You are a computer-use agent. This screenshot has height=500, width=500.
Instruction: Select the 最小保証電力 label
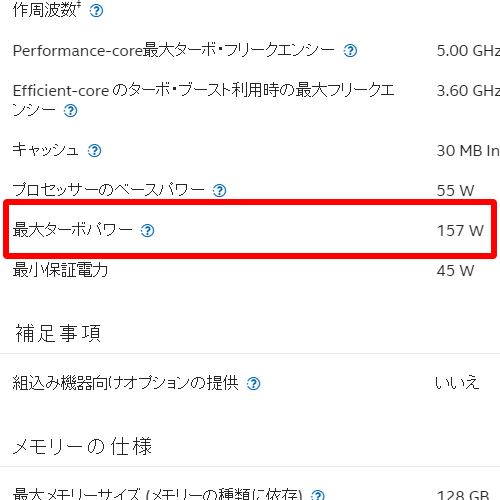60,270
